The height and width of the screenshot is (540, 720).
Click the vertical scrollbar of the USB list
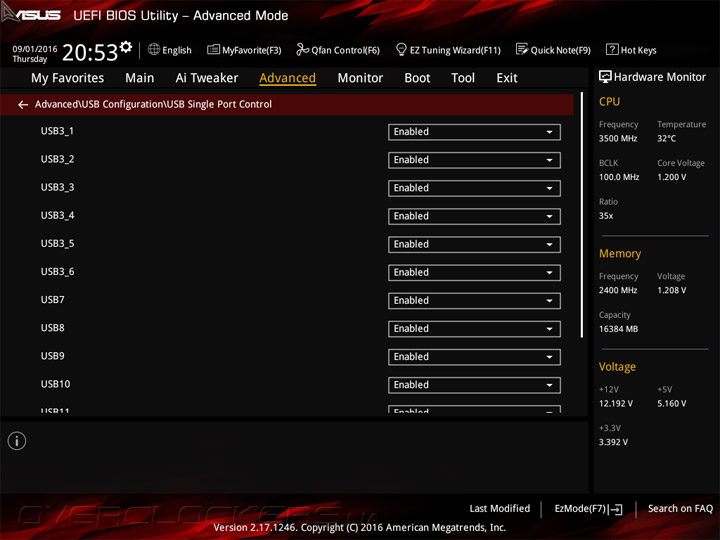tap(582, 215)
